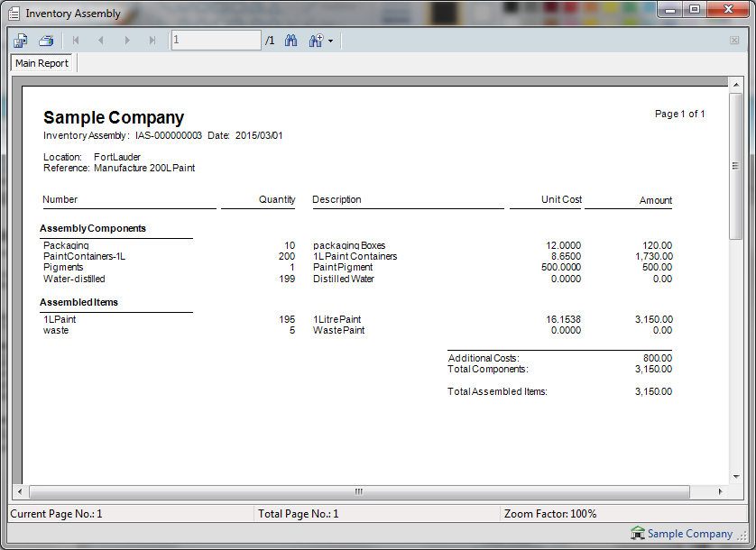Expand the zoom dropdown arrow
Image resolution: width=756 pixels, height=550 pixels.
pos(331,41)
